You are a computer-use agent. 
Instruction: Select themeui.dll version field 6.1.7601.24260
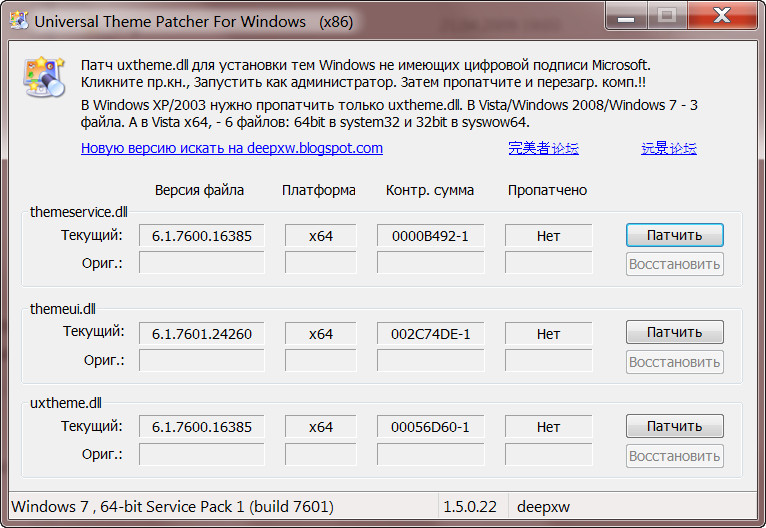(x=202, y=334)
